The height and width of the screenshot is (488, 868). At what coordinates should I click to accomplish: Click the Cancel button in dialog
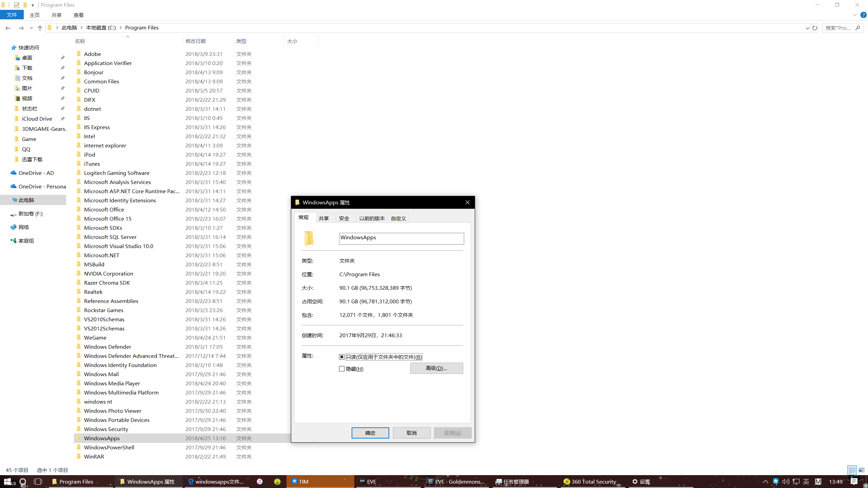pyautogui.click(x=411, y=433)
